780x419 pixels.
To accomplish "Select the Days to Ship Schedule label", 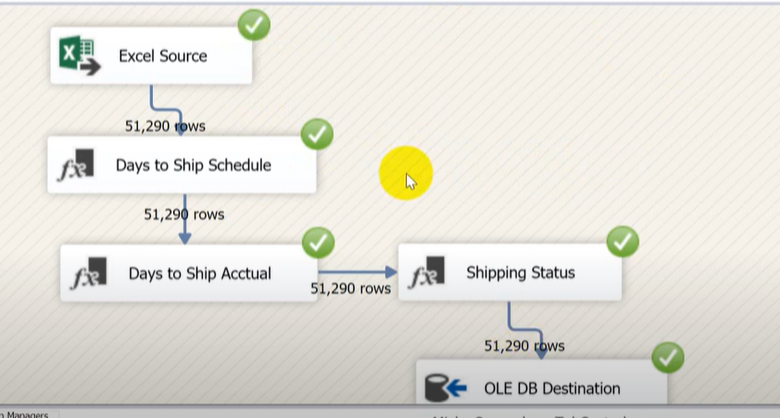I will coord(193,165).
